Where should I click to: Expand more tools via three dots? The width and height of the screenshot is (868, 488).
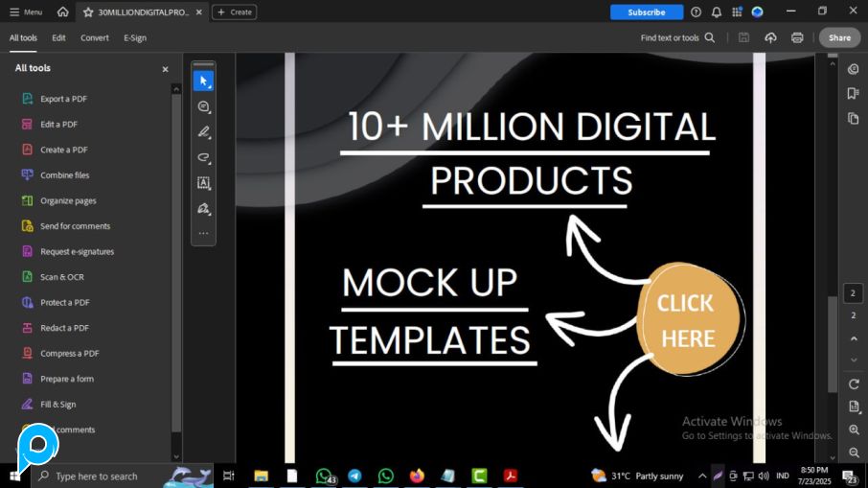pos(203,233)
